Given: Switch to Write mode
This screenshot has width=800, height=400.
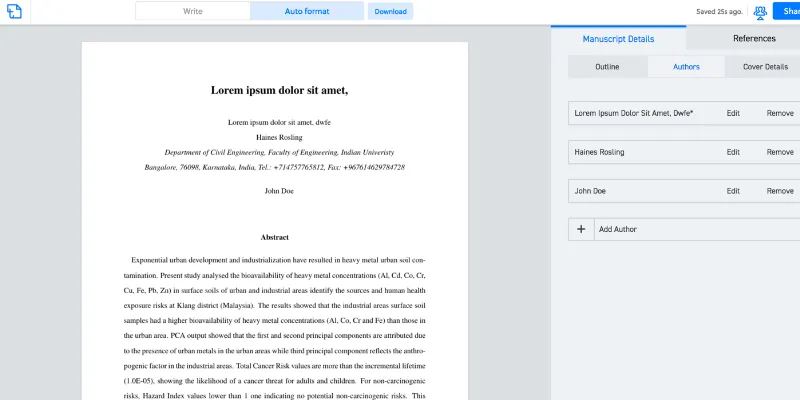Looking at the screenshot, I should (x=193, y=12).
